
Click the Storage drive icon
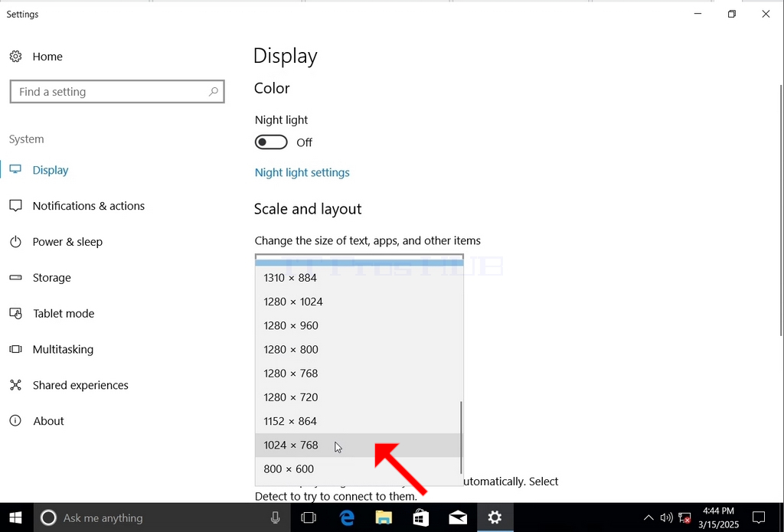pos(15,278)
